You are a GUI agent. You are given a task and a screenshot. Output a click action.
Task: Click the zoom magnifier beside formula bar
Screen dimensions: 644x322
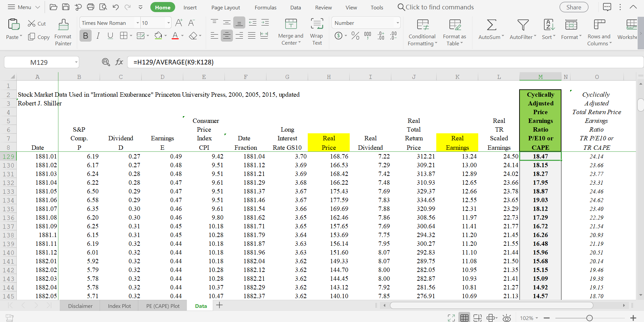pos(106,62)
